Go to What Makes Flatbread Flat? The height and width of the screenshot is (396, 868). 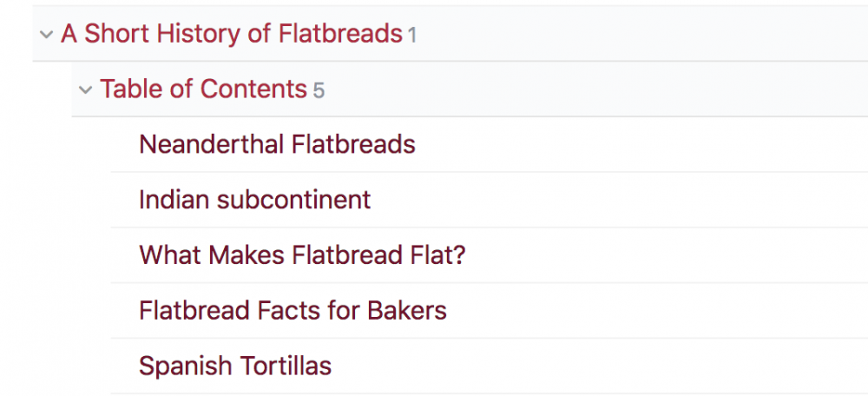pos(302,255)
